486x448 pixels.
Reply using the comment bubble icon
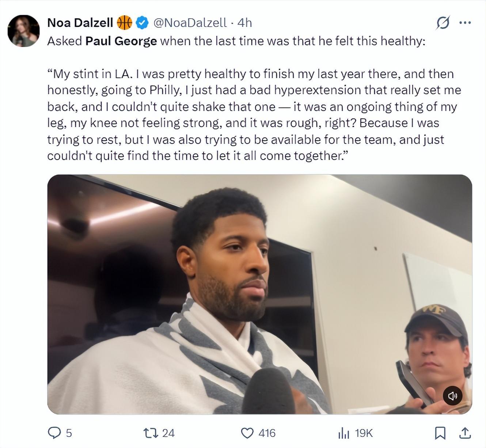tap(54, 433)
